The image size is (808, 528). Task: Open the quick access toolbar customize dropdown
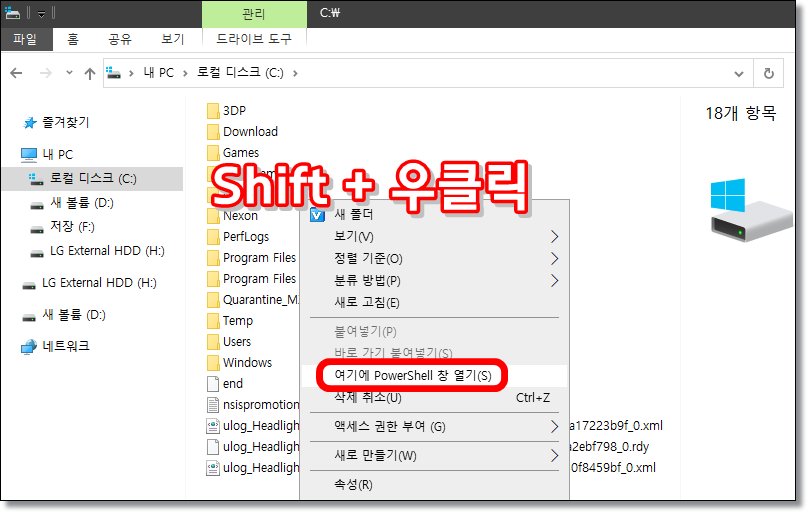click(42, 13)
